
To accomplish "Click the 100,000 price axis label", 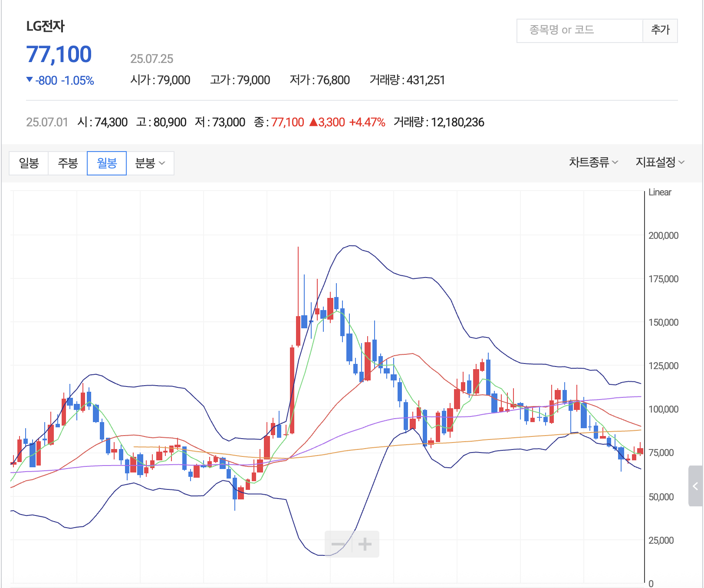I will point(663,410).
